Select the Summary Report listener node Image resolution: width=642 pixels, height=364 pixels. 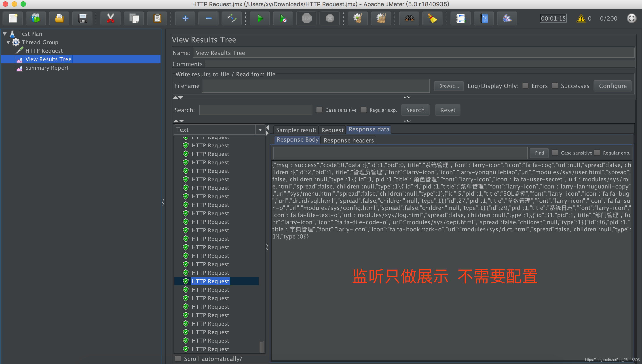click(47, 68)
